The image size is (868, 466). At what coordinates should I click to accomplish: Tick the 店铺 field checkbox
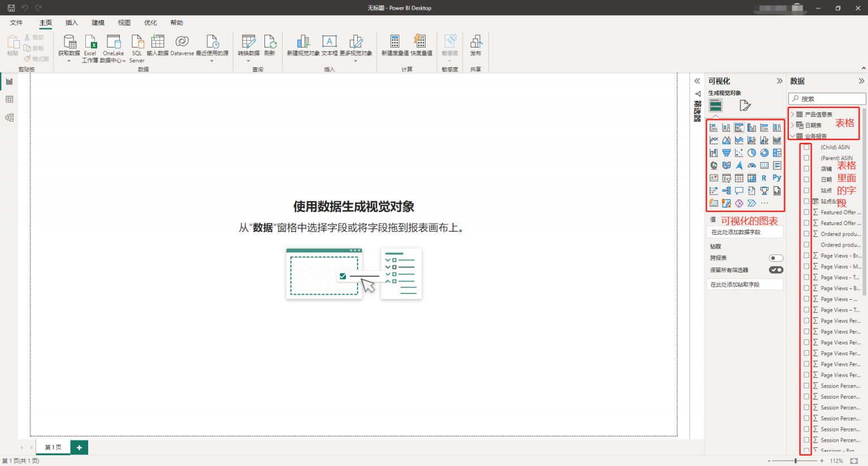[806, 169]
